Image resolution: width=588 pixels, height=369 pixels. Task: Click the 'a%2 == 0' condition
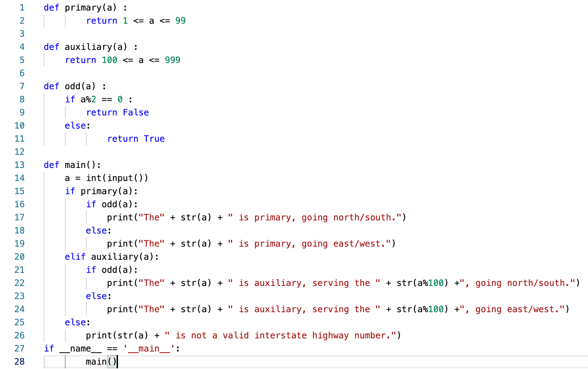(x=102, y=99)
